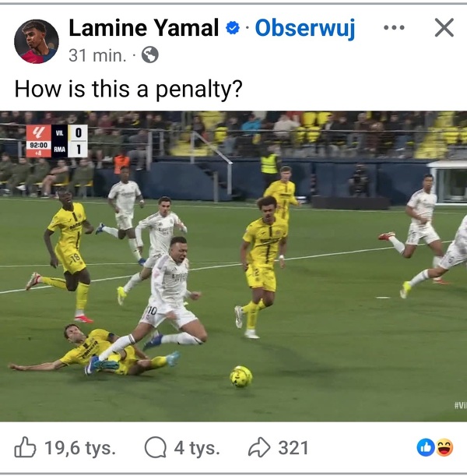The image size is (467, 476).
Task: Open the 31 min. timestamp link
Action: coord(97,55)
